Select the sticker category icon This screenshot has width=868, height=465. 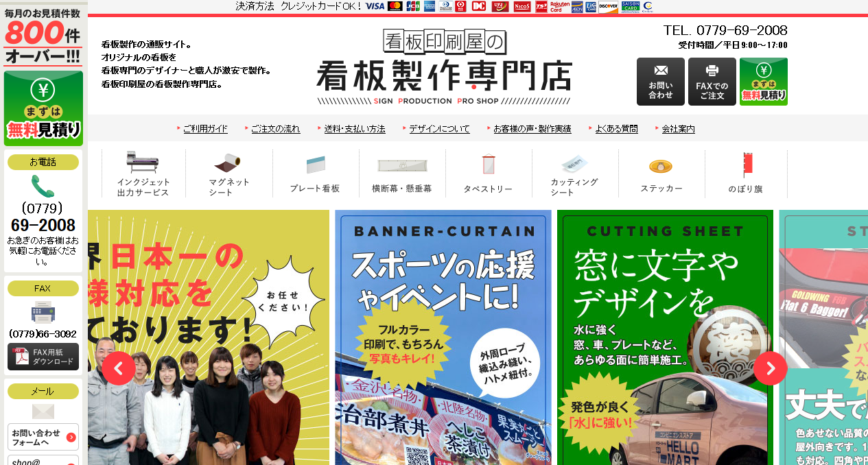(661, 166)
